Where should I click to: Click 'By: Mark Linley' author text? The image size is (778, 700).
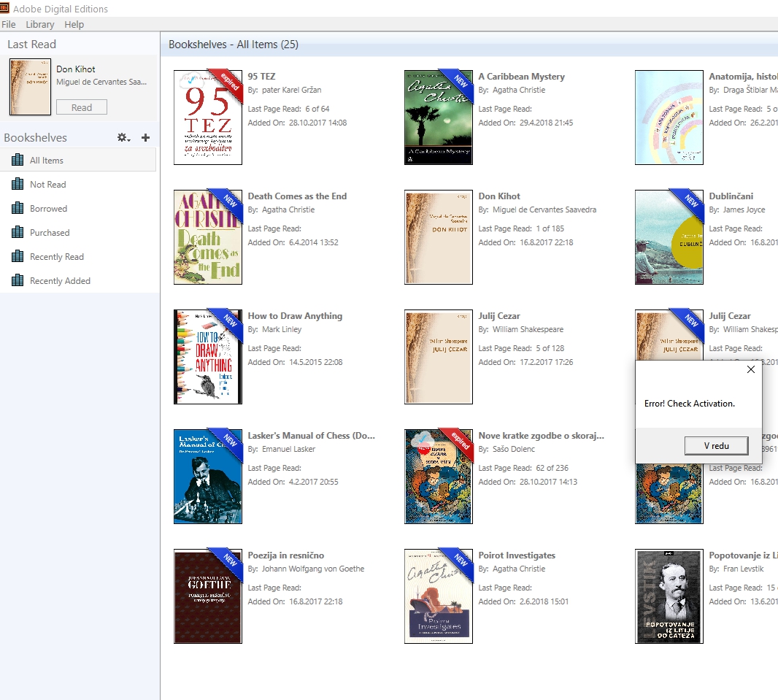(274, 329)
